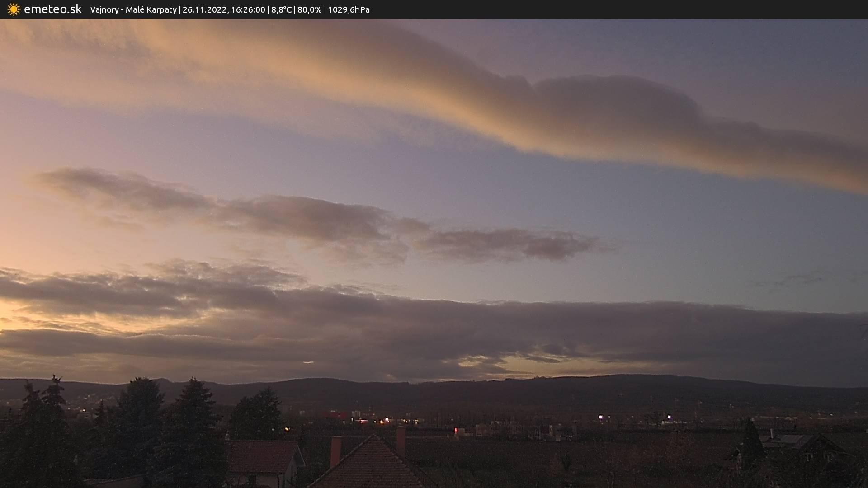Click the Vajnory - Malé Karpaty location label
Screen dimensions: 868x488
click(x=133, y=10)
